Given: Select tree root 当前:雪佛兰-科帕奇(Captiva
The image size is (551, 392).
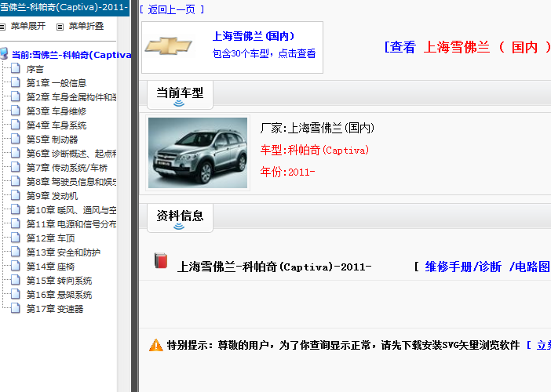Looking at the screenshot, I should click(x=71, y=55).
